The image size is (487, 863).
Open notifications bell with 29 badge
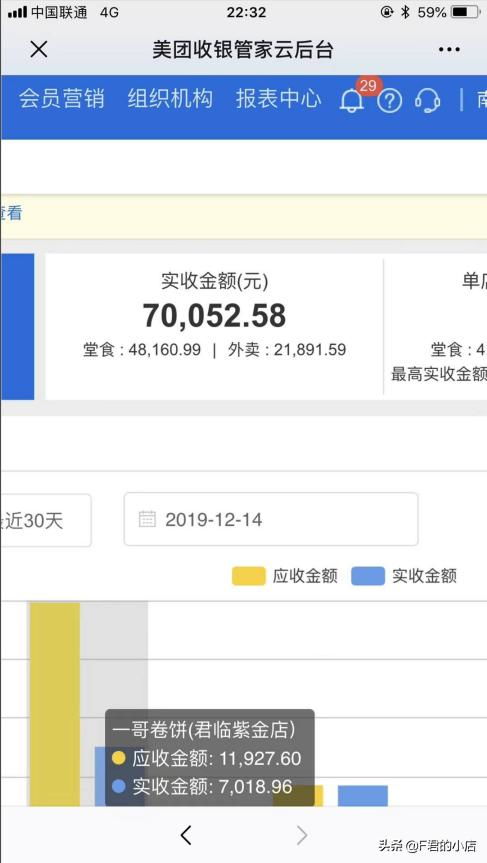[x=352, y=101]
